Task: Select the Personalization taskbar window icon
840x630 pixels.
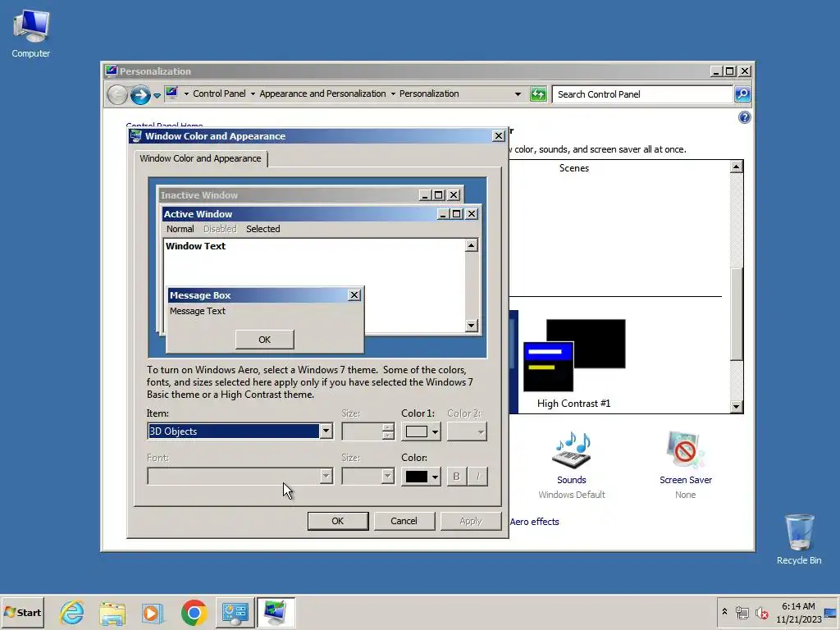Action: coord(276,612)
